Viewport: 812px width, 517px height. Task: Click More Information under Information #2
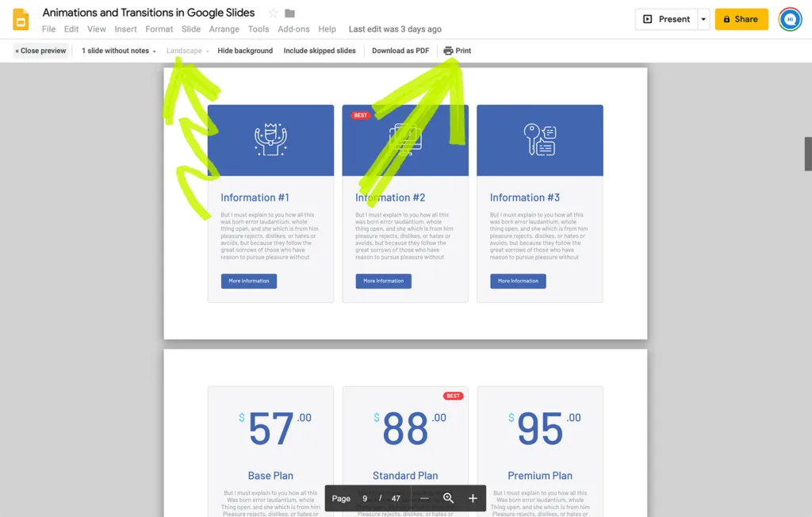(383, 281)
